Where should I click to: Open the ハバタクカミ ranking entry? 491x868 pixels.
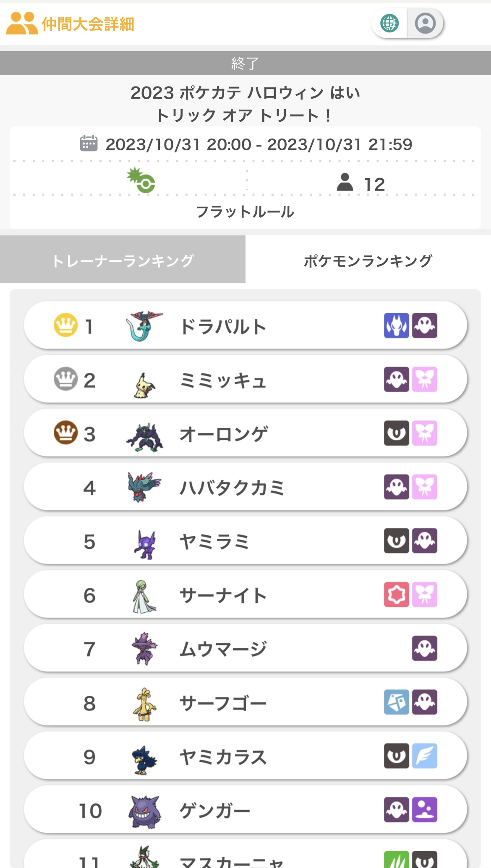(245, 487)
